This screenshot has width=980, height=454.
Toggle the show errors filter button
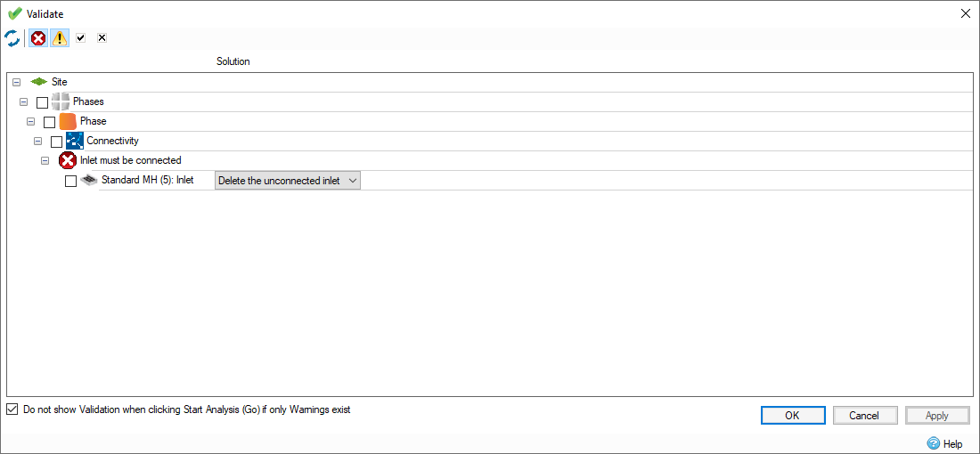(x=38, y=38)
